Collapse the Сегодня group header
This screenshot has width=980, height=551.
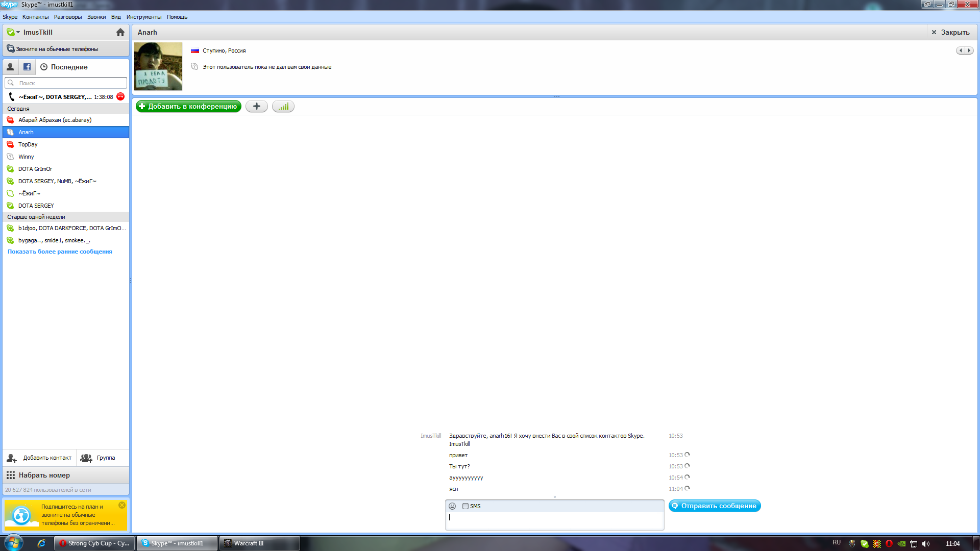tap(66, 109)
